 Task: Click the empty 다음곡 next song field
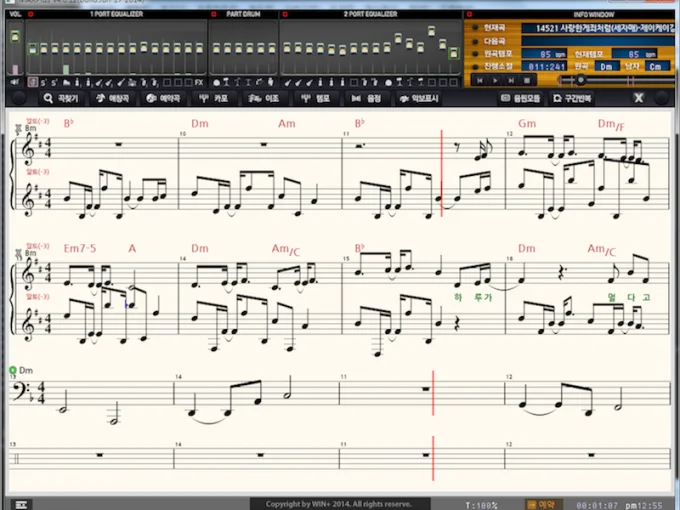(x=598, y=41)
